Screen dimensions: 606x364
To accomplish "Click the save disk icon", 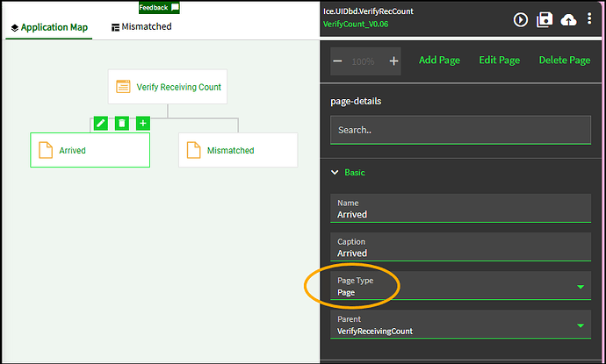I will [x=545, y=19].
